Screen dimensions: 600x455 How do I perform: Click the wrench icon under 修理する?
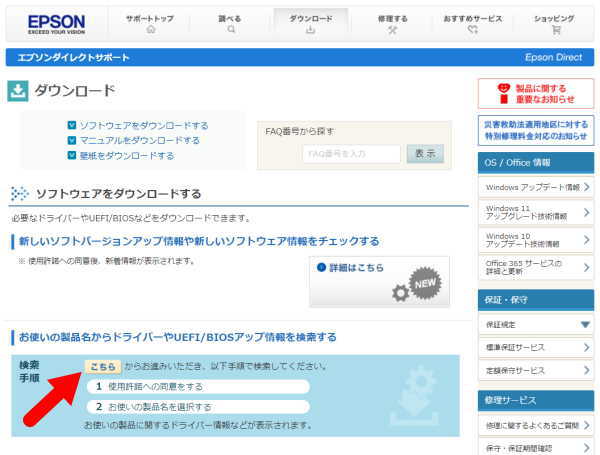(392, 31)
